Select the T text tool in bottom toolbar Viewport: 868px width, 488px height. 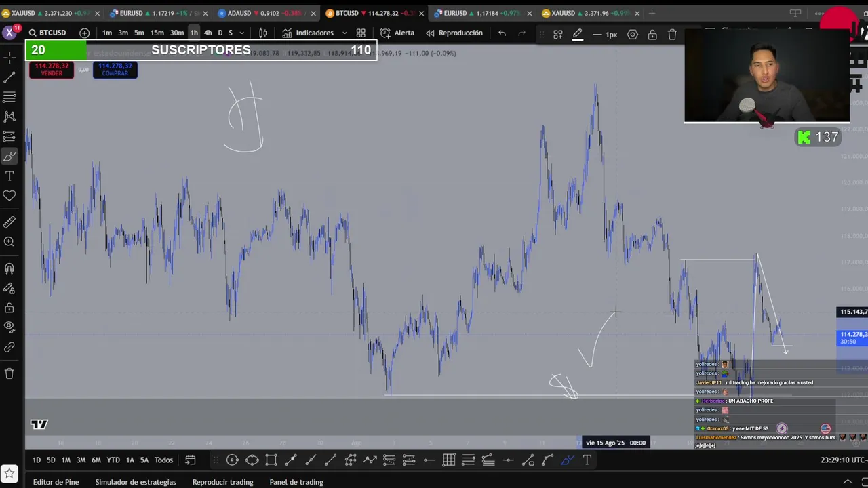coord(587,460)
